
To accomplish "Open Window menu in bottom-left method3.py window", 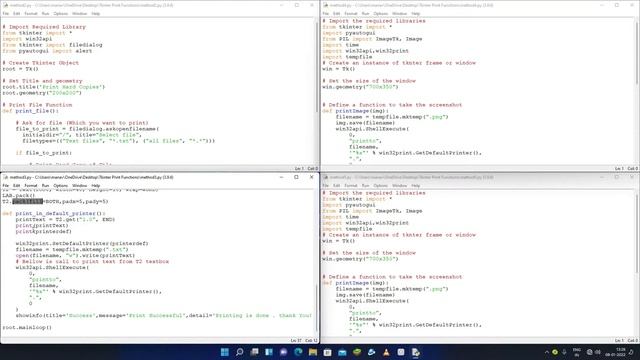I will coord(79,185).
